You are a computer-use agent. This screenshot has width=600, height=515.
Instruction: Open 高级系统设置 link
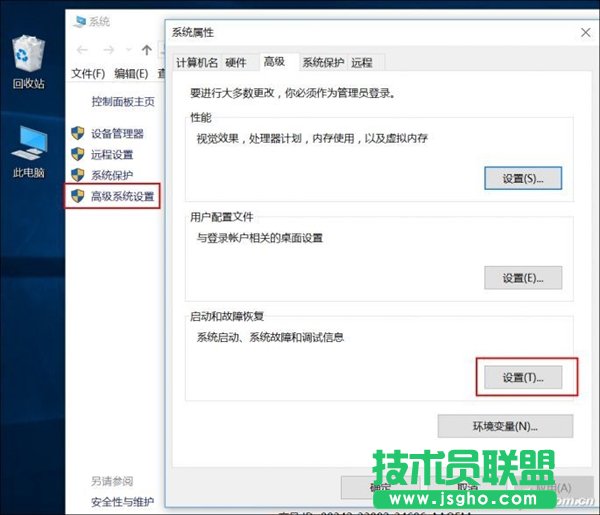122,196
